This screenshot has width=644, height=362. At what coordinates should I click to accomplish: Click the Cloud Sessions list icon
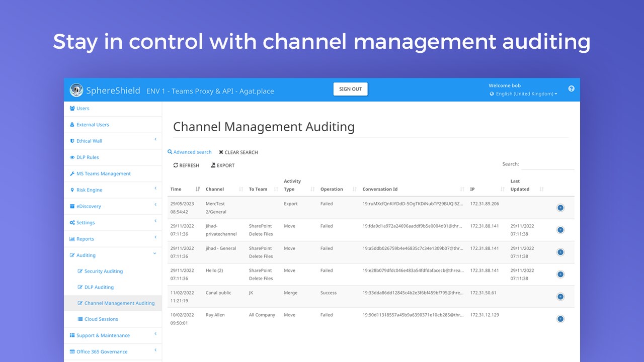tap(80, 319)
